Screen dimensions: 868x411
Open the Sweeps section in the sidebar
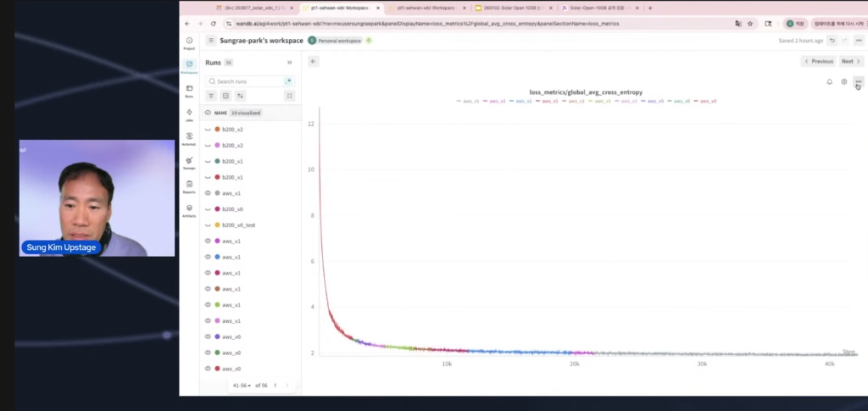pyautogui.click(x=189, y=163)
